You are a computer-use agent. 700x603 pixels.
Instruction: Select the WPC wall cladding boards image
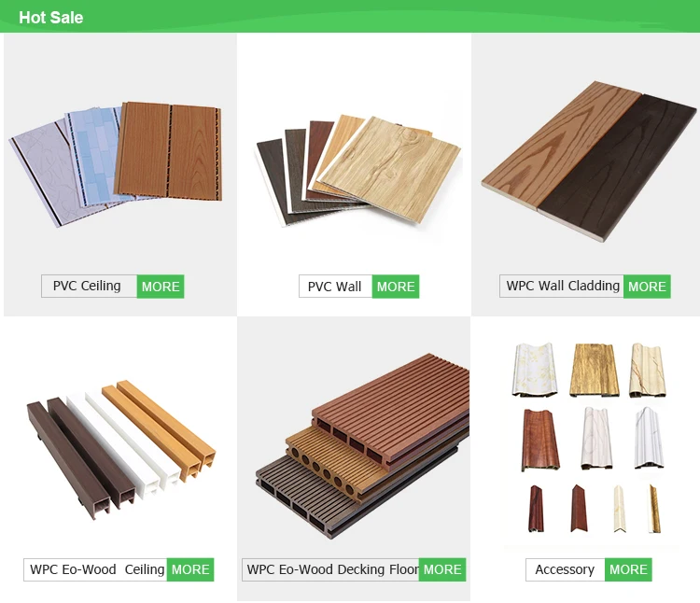point(588,161)
